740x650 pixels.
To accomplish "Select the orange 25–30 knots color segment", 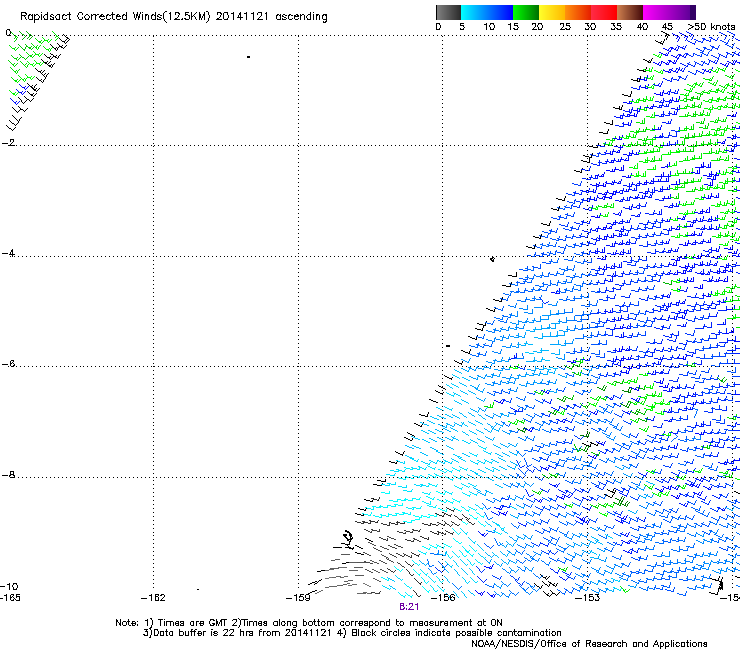I will (578, 12).
